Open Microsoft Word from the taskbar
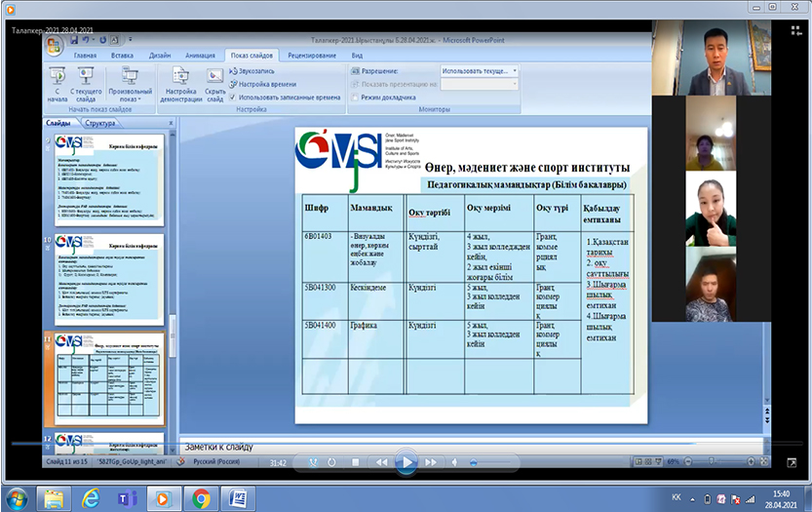 point(238,499)
